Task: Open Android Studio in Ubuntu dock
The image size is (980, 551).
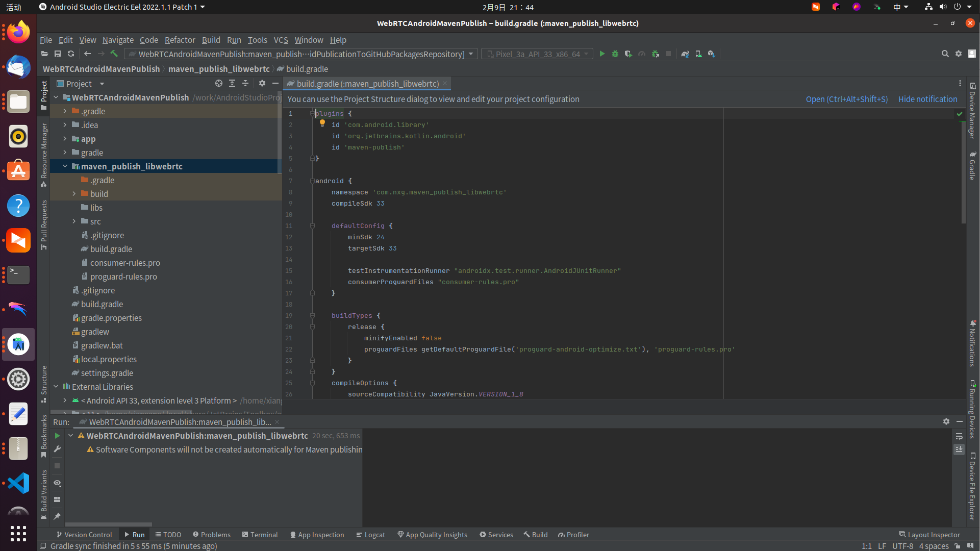Action: tap(18, 344)
